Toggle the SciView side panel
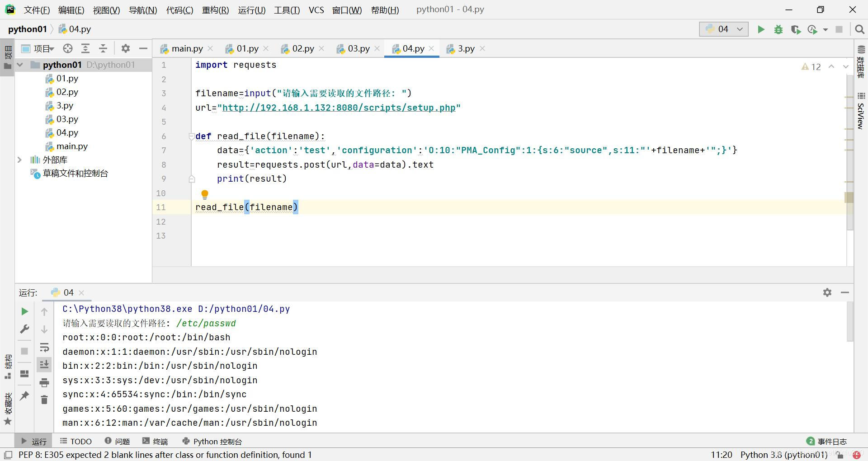 [861, 111]
